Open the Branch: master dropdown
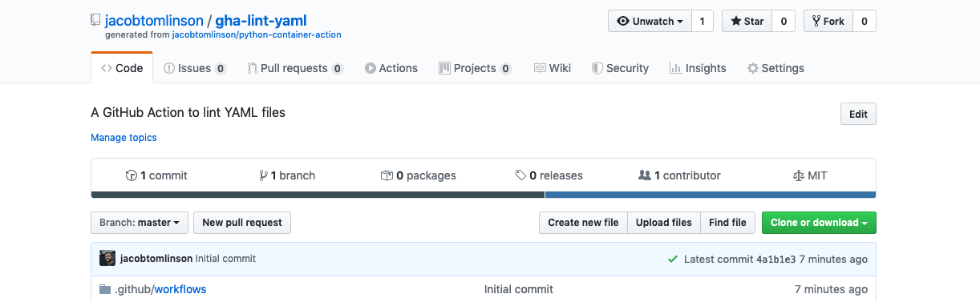This screenshot has height=302, width=980. (x=140, y=223)
